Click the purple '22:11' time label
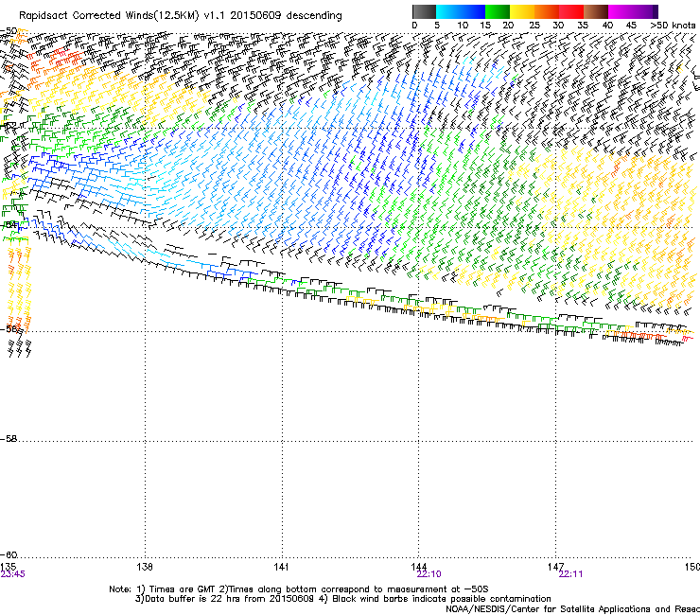This screenshot has height=615, width=700. click(x=570, y=574)
